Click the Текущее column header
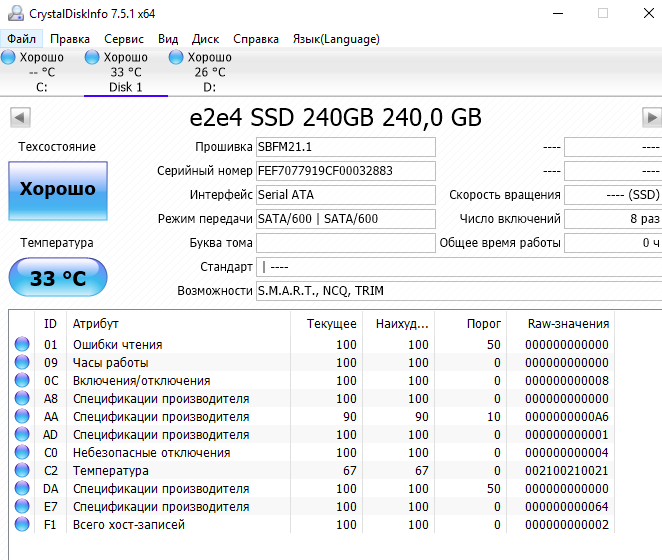Screen dimensions: 662x560 pos(327,324)
